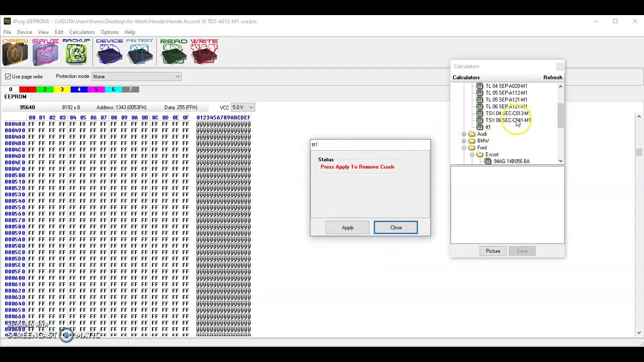The width and height of the screenshot is (644, 362).
Task: Select gray color swatch 7
Action: pyautogui.click(x=130, y=89)
